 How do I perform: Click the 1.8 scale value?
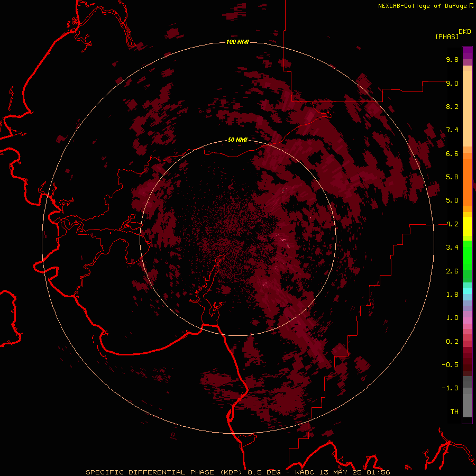pos(452,295)
